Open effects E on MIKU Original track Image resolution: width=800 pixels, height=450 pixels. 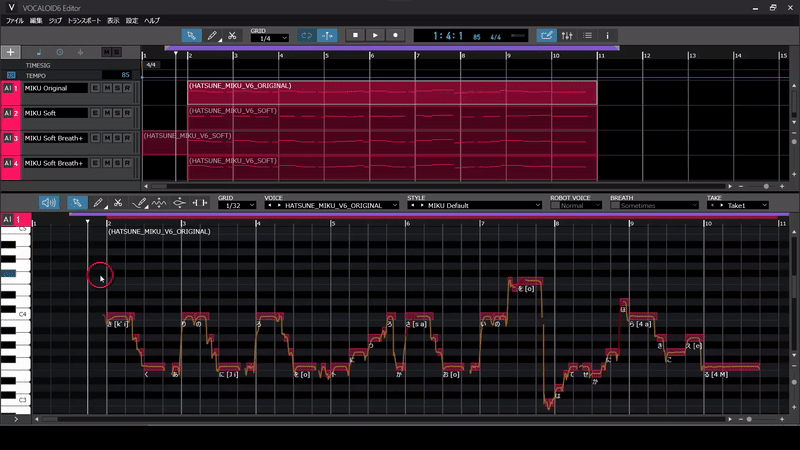[x=95, y=88]
